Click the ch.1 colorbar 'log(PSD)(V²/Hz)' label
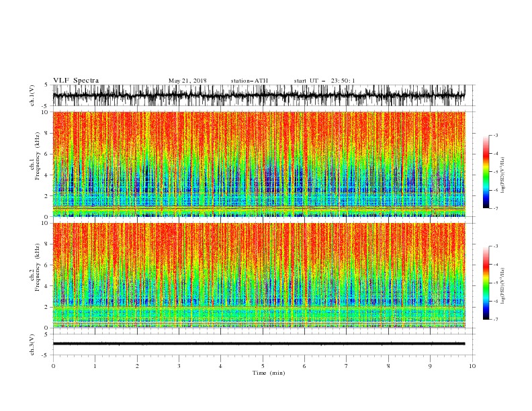Screen dimensions: 532x411 (502, 175)
